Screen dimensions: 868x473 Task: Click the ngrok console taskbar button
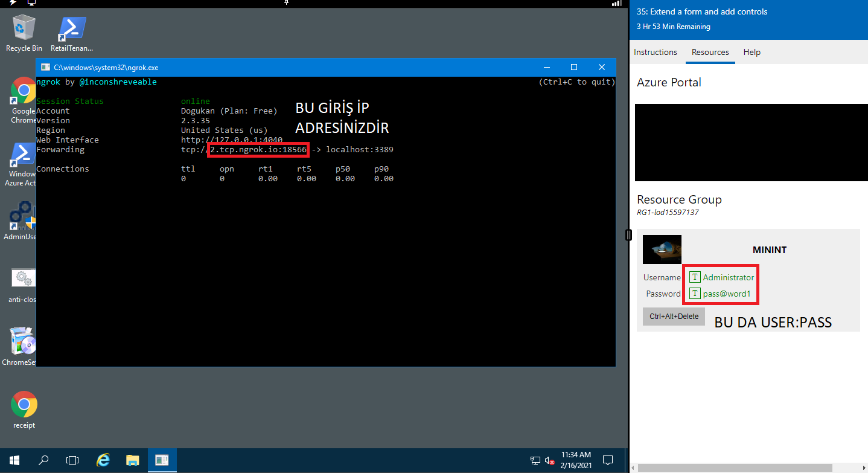click(x=162, y=460)
